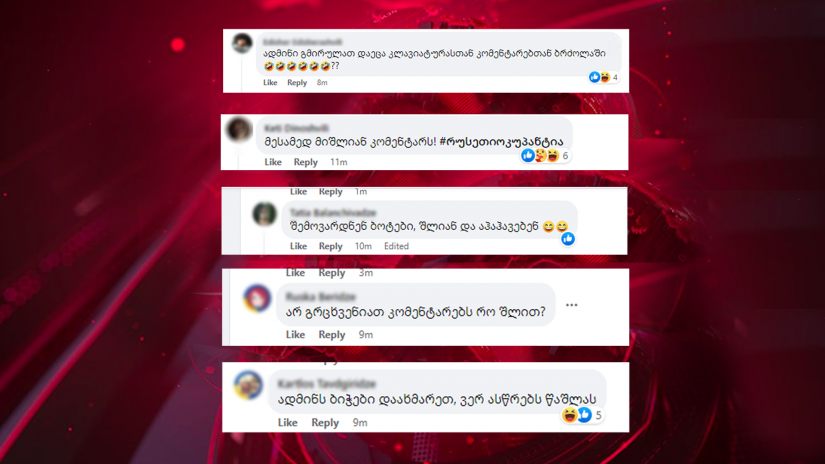Viewport: 825px width, 464px height.
Task: Open the colorful circular avatar of fourth commenter
Action: coord(257,299)
